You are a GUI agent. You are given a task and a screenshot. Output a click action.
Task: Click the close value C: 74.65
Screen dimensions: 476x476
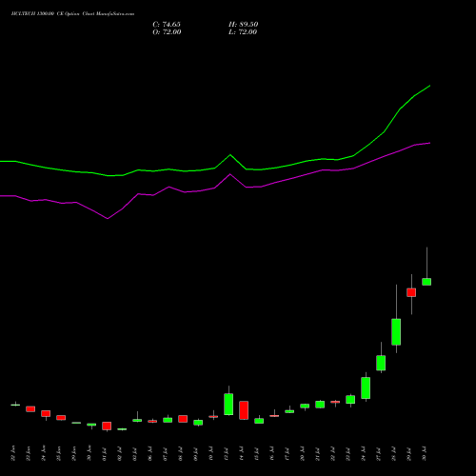coord(167,25)
